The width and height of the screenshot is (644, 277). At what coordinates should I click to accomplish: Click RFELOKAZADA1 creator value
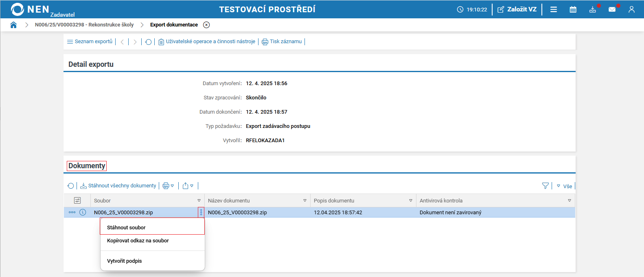(x=265, y=141)
